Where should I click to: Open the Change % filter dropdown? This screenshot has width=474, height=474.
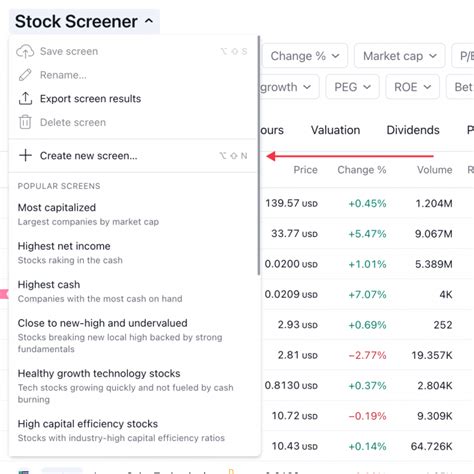[x=305, y=56]
